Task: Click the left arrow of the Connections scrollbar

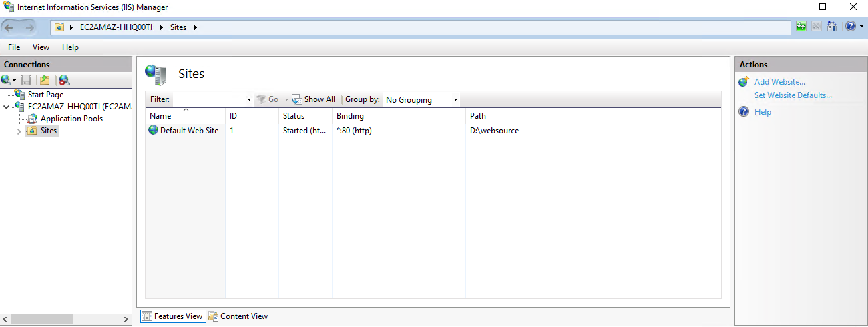Action: pyautogui.click(x=5, y=320)
